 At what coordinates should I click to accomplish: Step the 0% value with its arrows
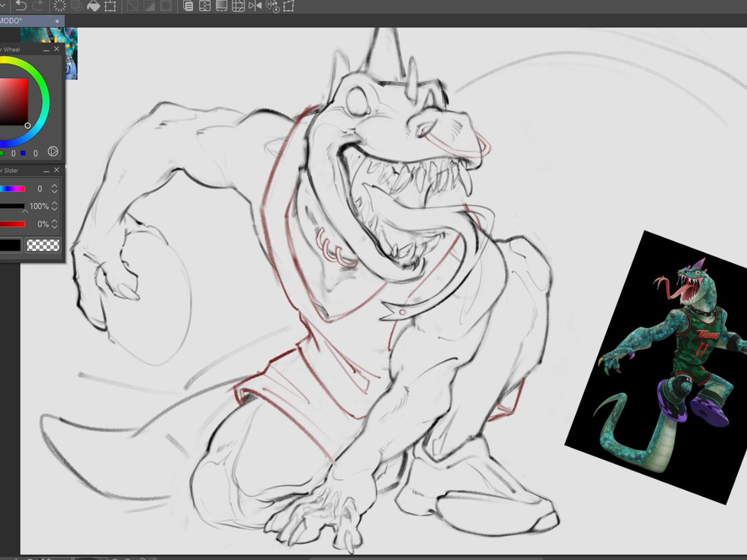pyautogui.click(x=55, y=224)
